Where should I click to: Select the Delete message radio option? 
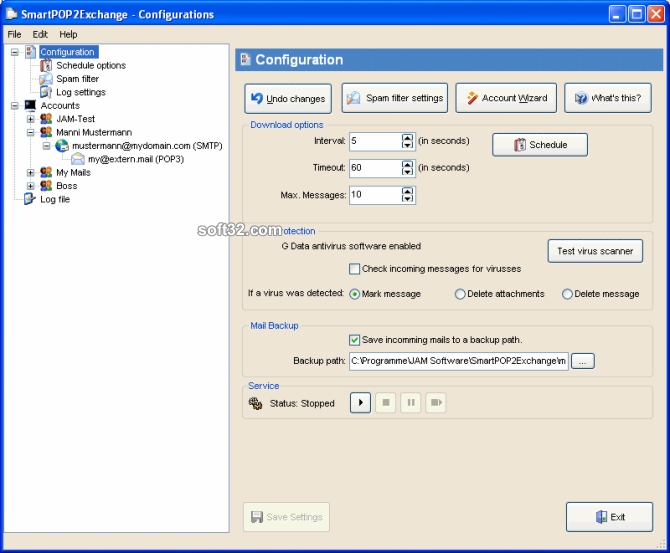coord(567,294)
